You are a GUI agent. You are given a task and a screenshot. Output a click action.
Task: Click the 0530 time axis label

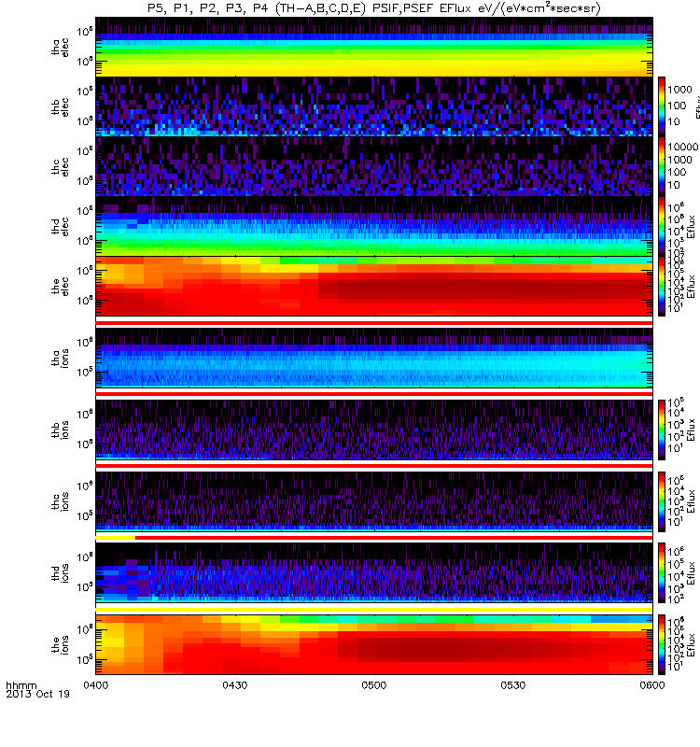512,685
